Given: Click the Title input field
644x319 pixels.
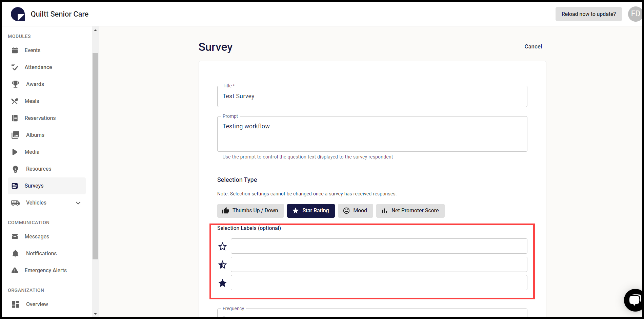Looking at the screenshot, I should [x=372, y=97].
